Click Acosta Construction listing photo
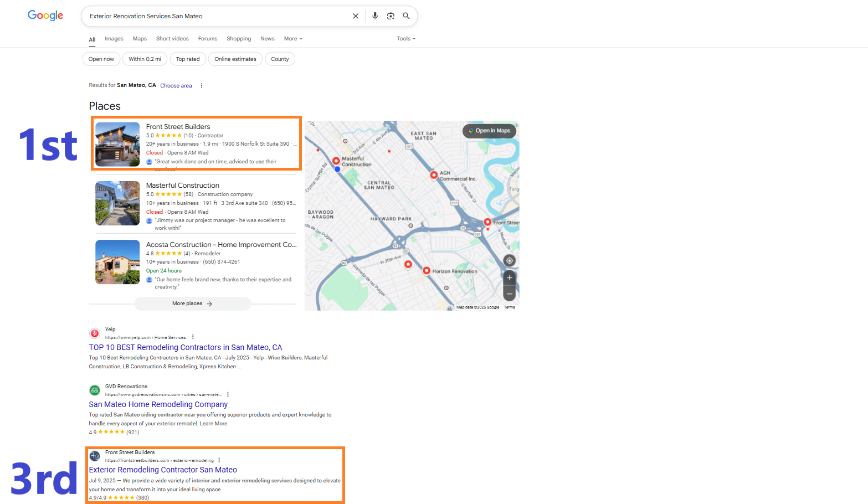The image size is (868, 504). click(117, 262)
